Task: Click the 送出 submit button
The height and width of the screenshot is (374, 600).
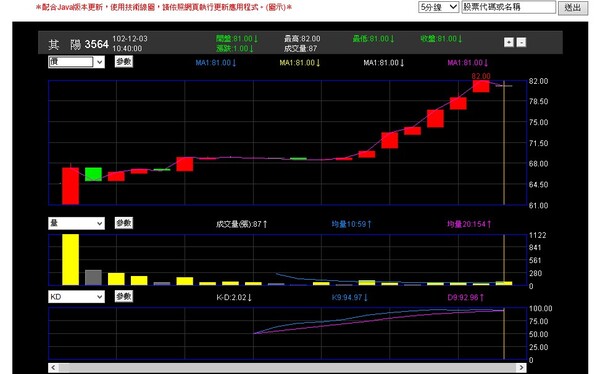Action: tap(573, 8)
